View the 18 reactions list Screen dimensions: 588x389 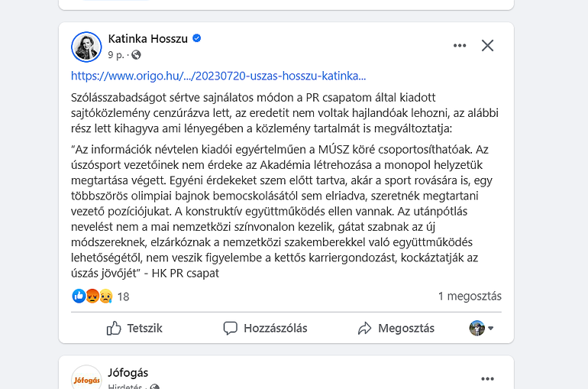pyautogui.click(x=123, y=297)
